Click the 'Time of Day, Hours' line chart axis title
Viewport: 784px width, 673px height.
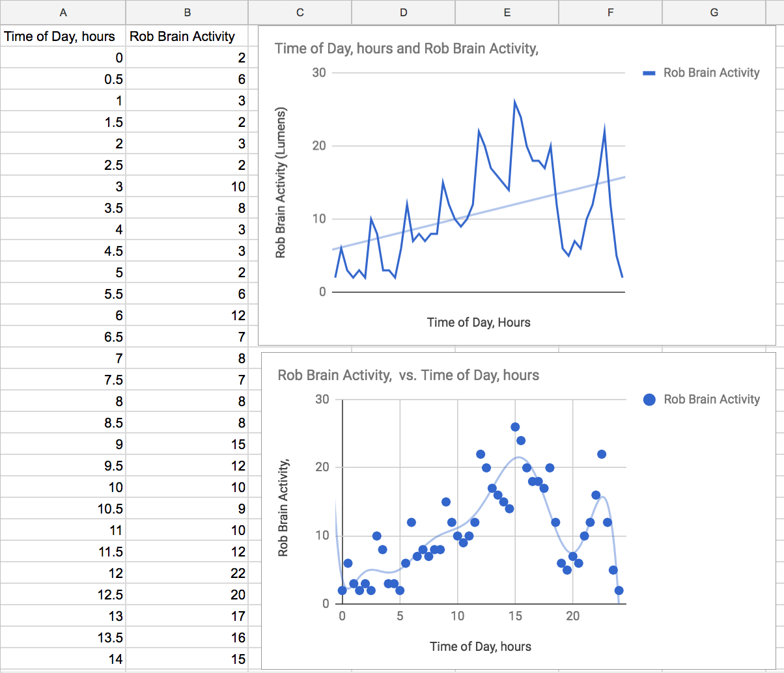(479, 322)
